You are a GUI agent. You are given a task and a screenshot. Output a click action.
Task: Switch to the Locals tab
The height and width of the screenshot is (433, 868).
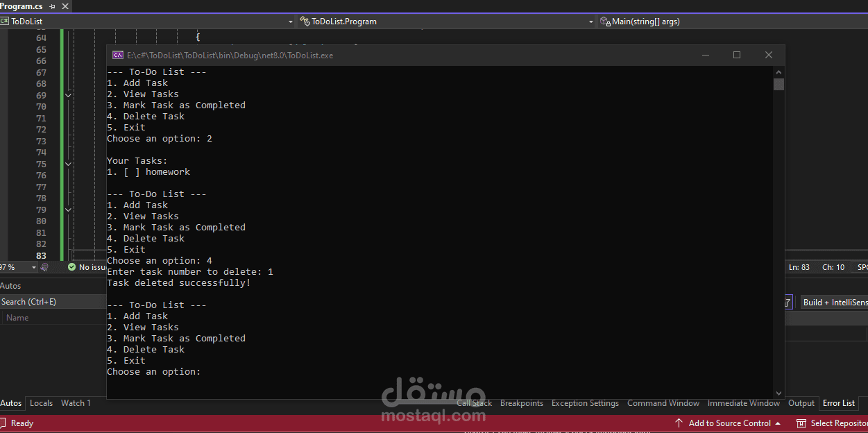click(41, 403)
